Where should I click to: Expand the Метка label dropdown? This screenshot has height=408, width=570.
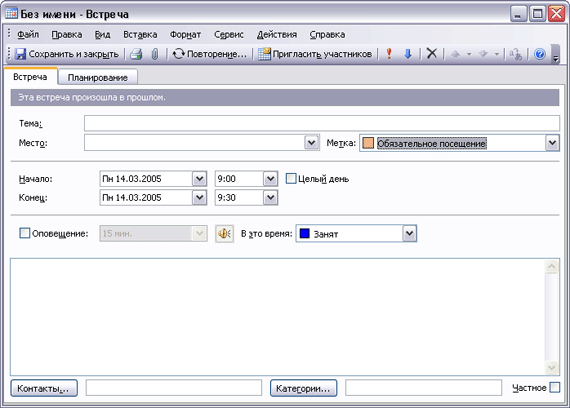coord(552,143)
